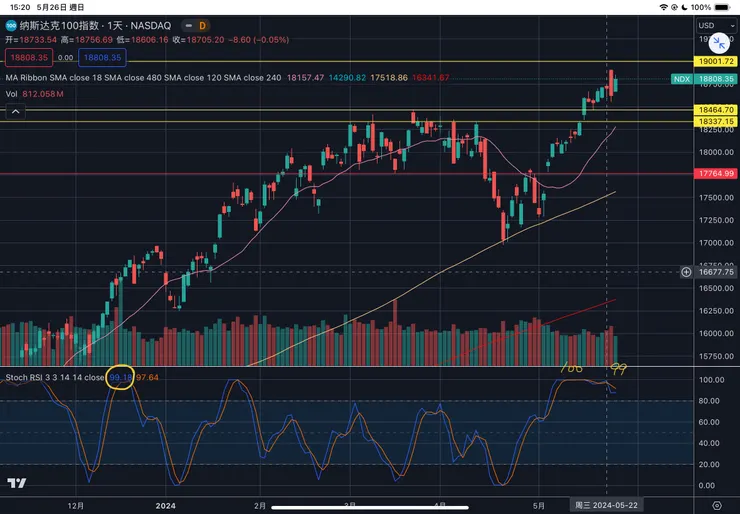Screen dimensions: 740x514
Task: Tap the TradingView logo
Action: 17,483
